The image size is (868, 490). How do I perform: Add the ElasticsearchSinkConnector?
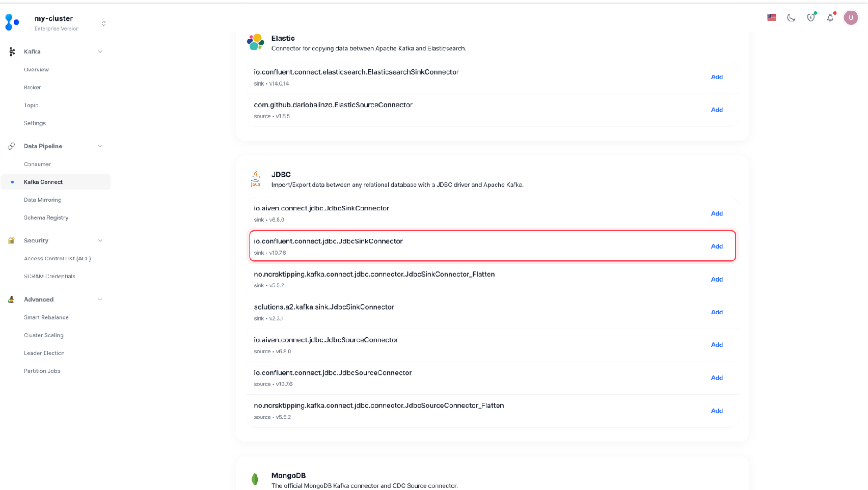tap(717, 77)
